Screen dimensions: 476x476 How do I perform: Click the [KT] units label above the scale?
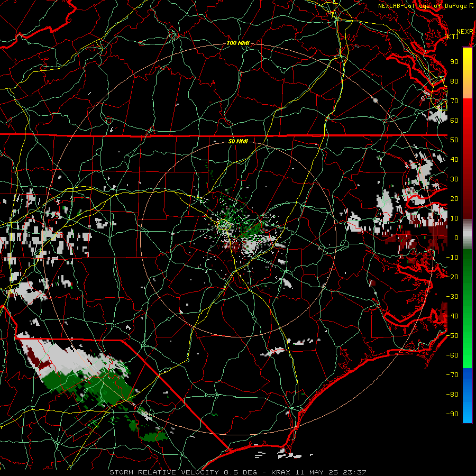click(452, 36)
